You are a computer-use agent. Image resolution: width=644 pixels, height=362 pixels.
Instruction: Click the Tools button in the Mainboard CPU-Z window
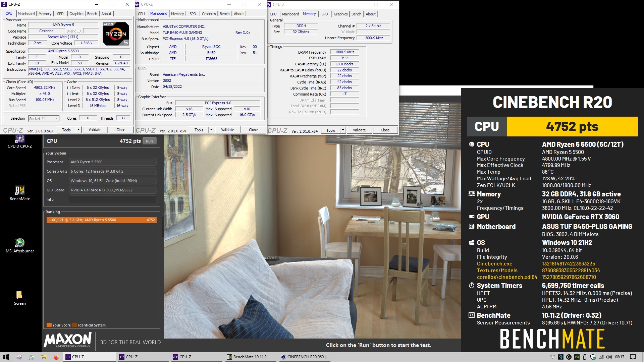click(199, 130)
